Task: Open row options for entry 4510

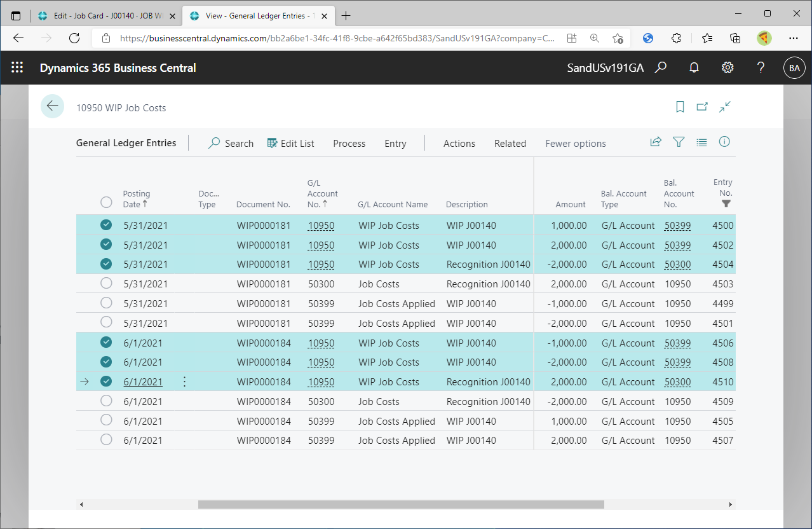Action: (184, 381)
